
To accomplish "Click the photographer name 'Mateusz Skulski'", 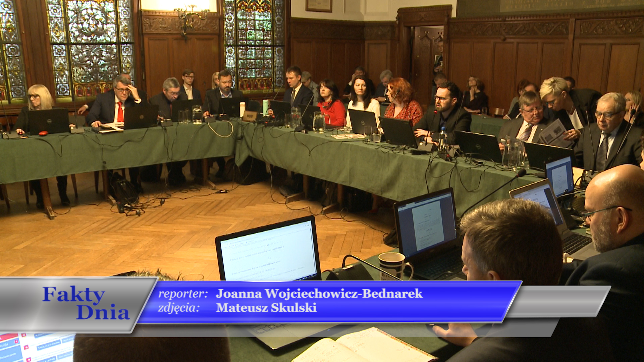I will (x=266, y=308).
